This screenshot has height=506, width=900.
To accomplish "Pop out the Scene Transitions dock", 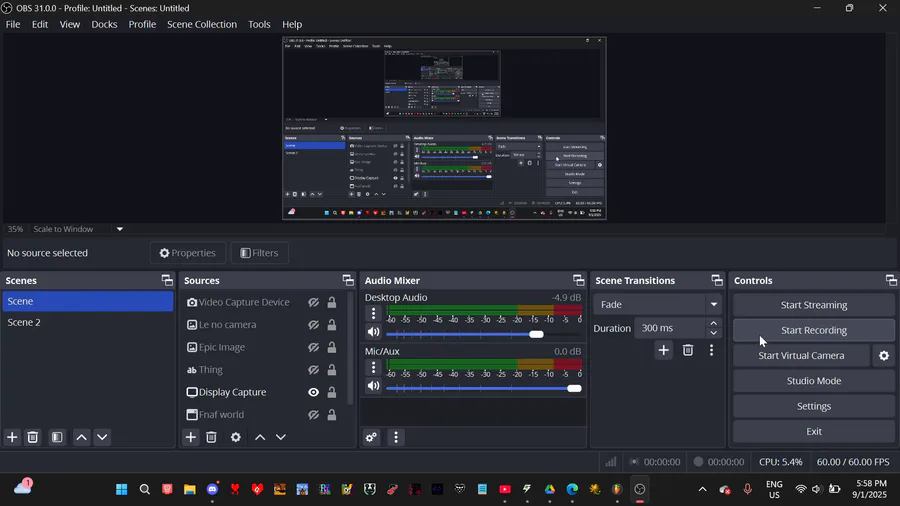I will click(x=717, y=280).
